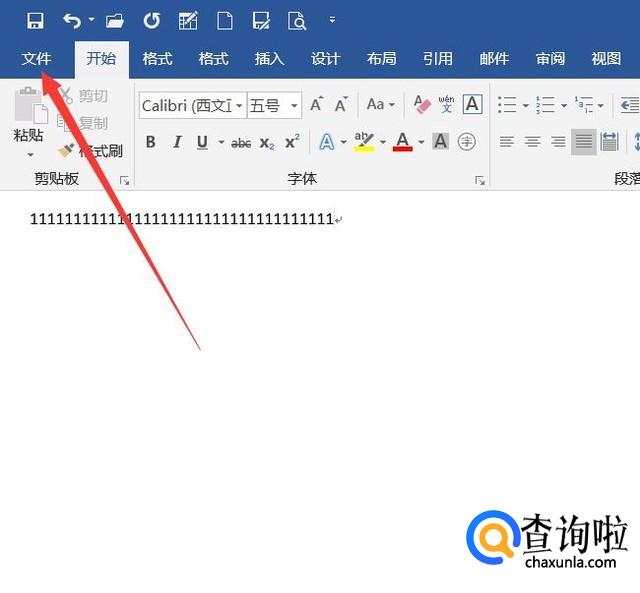Screen dimensions: 640x593
Task: Click the 剪切 button
Action: [x=84, y=96]
